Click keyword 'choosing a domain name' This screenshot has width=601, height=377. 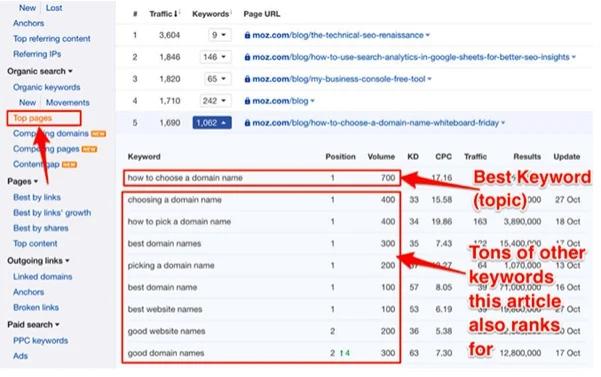(175, 200)
